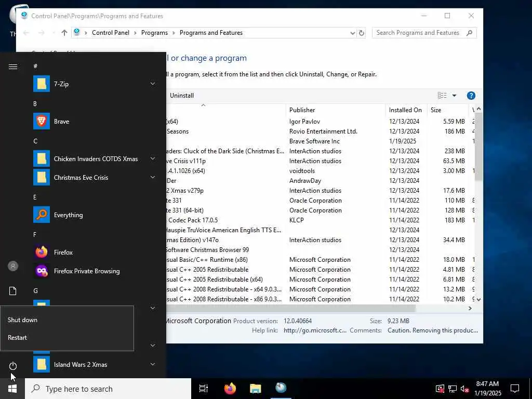Navigate to Control Panel breadcrumb
The width and height of the screenshot is (532, 399).
(x=111, y=33)
